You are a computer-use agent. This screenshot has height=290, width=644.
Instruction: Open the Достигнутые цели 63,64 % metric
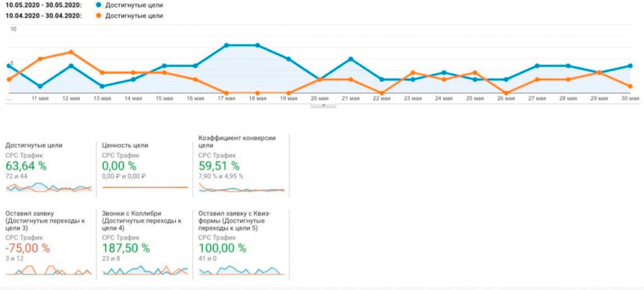point(26,166)
